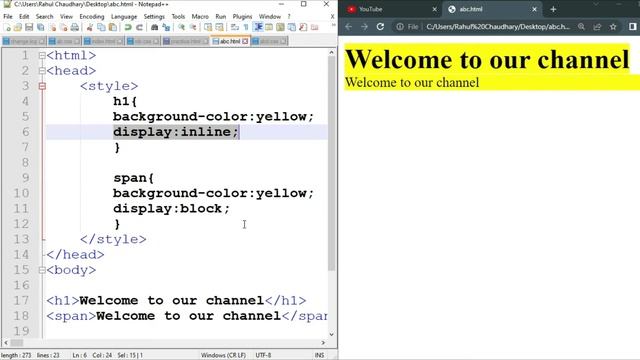Click the Windows (CR LF) status entry
This screenshot has width=640, height=360.
coord(223,355)
